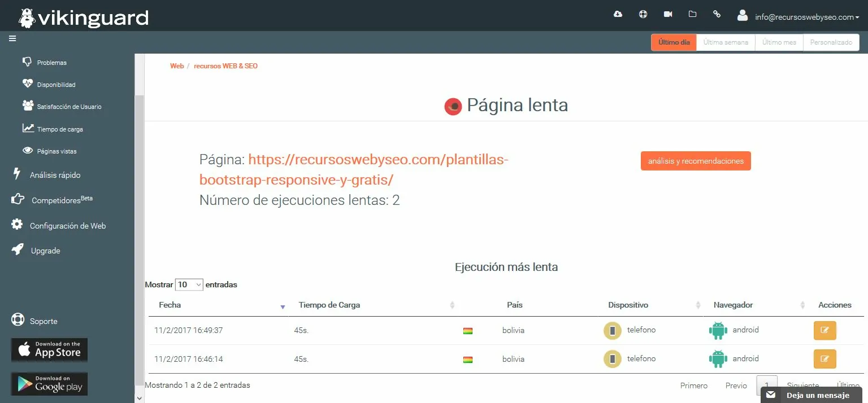Screen dimensions: 868x403
Task: Click the lifebuoy Soporte icon
Action: point(18,320)
